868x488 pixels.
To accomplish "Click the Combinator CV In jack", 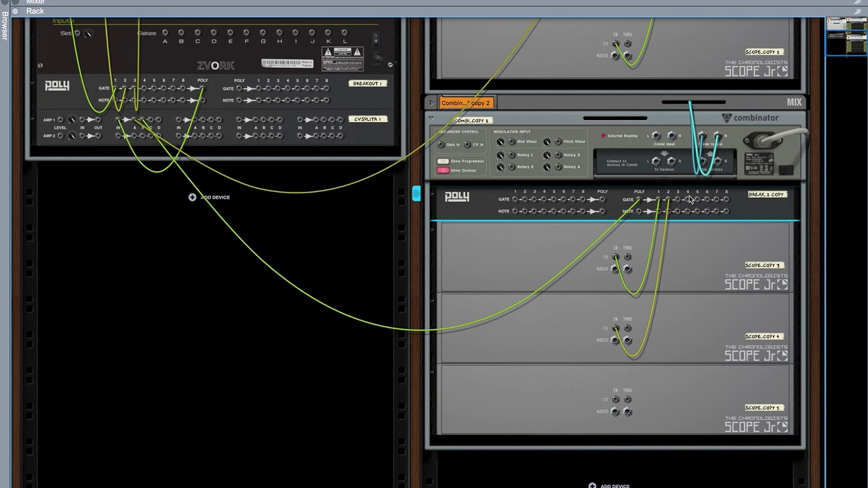I will click(467, 144).
